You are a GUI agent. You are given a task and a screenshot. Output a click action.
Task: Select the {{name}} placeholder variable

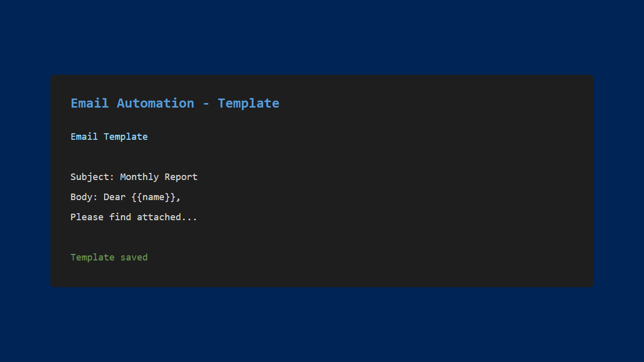(x=153, y=197)
